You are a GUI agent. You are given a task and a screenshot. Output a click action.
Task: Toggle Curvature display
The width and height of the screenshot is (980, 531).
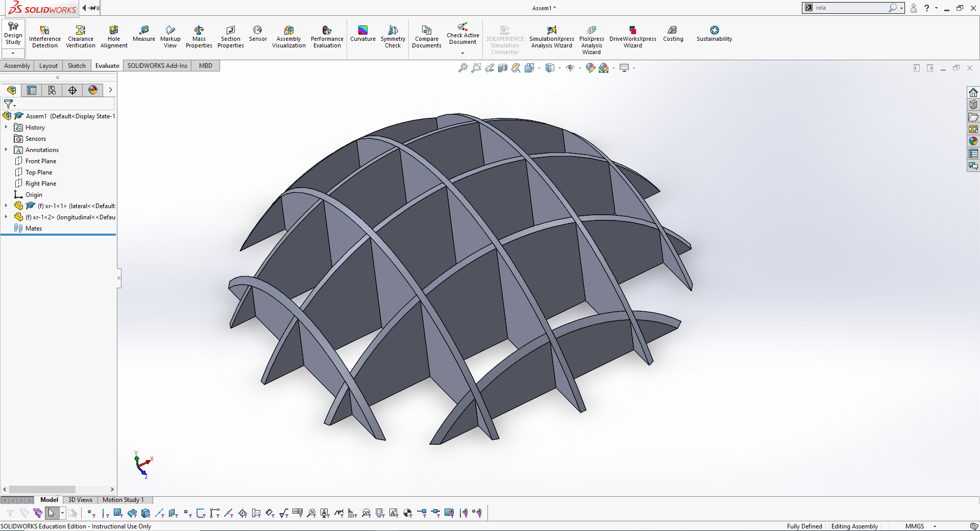coord(363,34)
